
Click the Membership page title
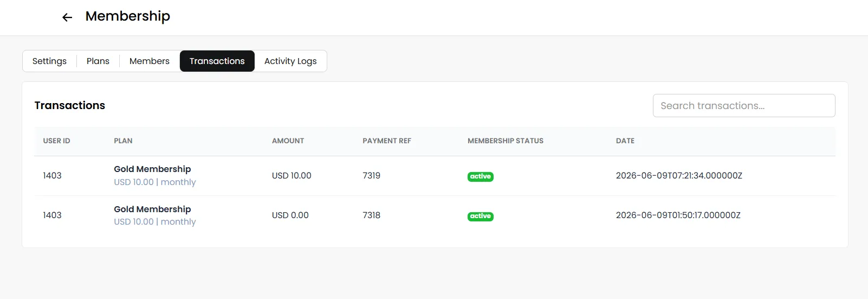pos(128,16)
